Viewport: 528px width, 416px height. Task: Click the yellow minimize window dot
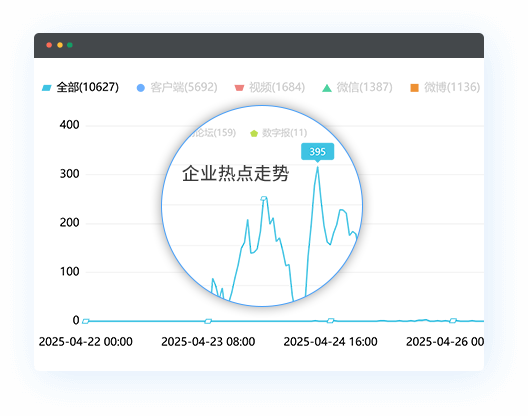[60, 45]
